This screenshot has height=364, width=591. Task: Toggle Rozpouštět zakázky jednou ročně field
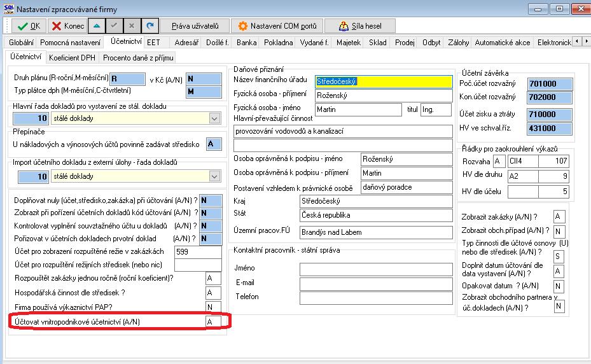click(213, 278)
